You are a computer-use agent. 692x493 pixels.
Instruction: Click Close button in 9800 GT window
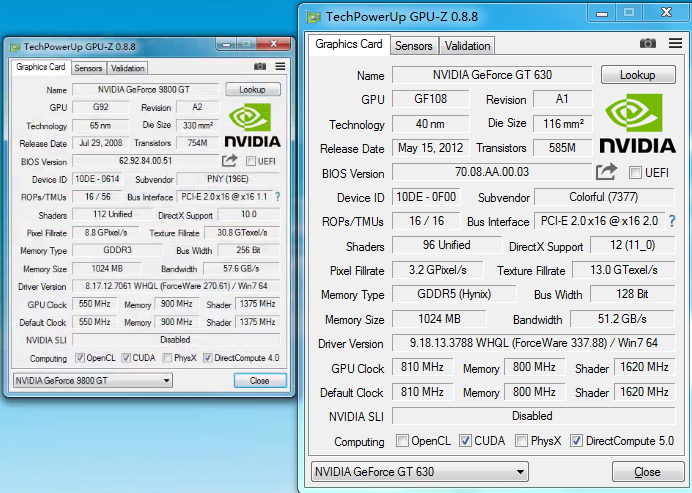260,380
